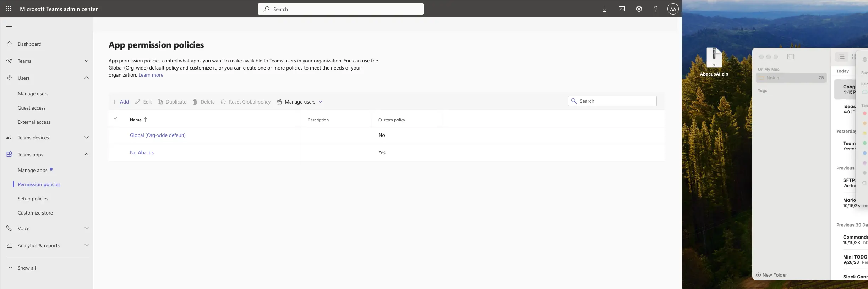Screen dimensions: 868x289
Task: Toggle the Notes sidebar panel icon
Action: click(790, 57)
